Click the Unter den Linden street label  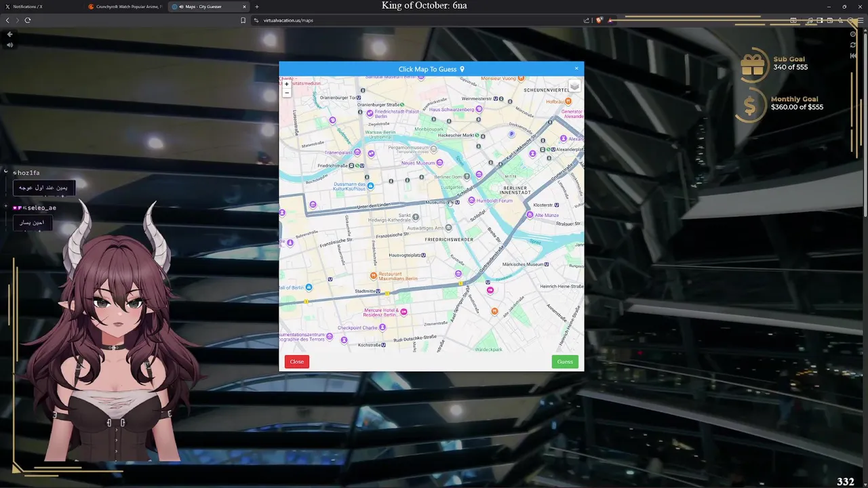(x=374, y=205)
